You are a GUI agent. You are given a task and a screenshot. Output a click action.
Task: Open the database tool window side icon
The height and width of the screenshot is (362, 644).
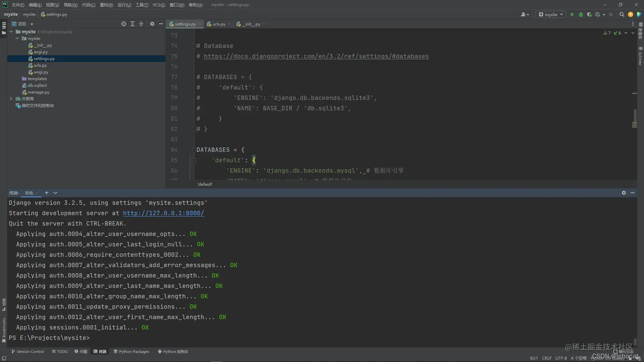click(640, 30)
